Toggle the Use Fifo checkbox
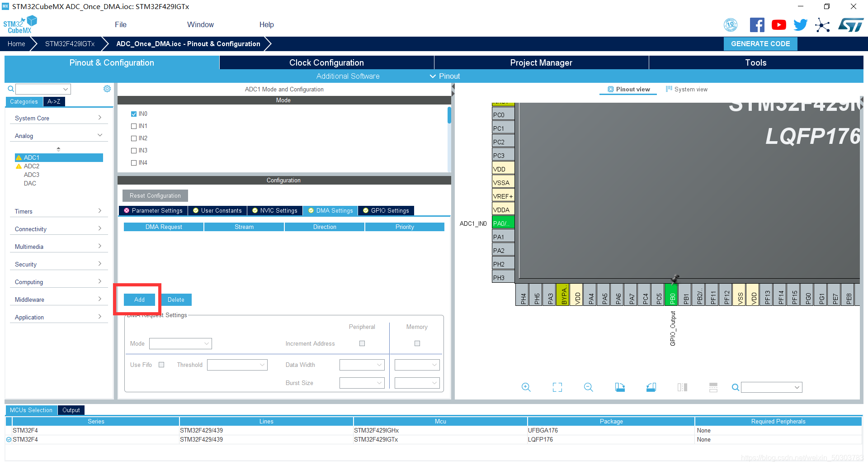The image size is (868, 466). [161, 365]
